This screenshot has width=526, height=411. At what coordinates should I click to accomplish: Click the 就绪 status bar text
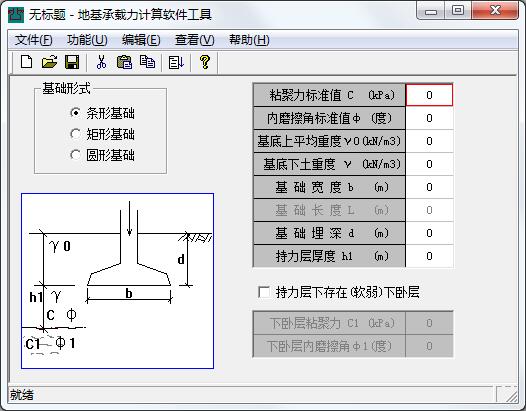tap(22, 395)
